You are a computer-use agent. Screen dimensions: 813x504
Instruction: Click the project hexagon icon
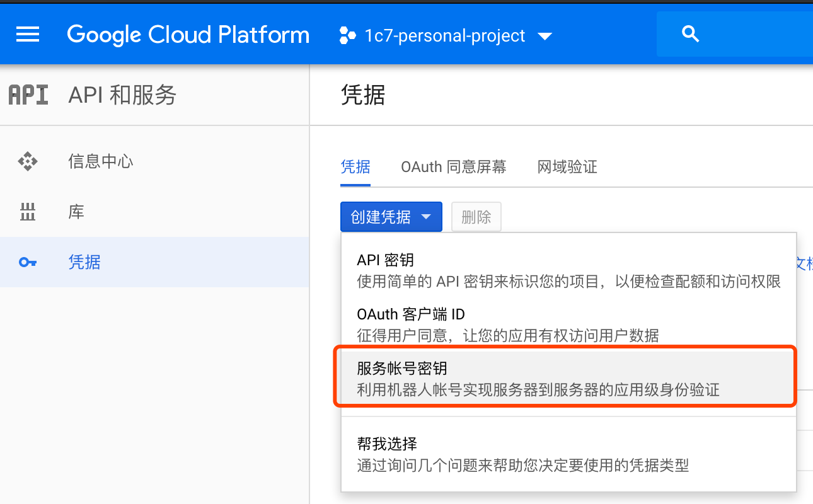tap(347, 35)
